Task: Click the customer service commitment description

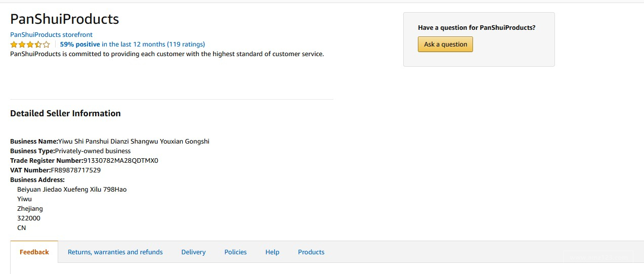Action: 167,54
